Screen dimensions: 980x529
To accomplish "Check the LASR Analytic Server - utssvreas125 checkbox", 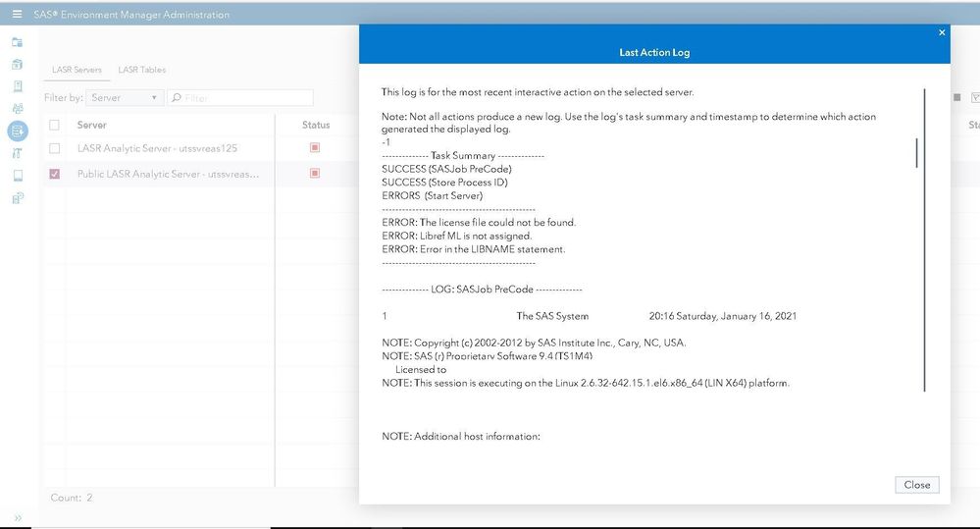I will [x=54, y=148].
